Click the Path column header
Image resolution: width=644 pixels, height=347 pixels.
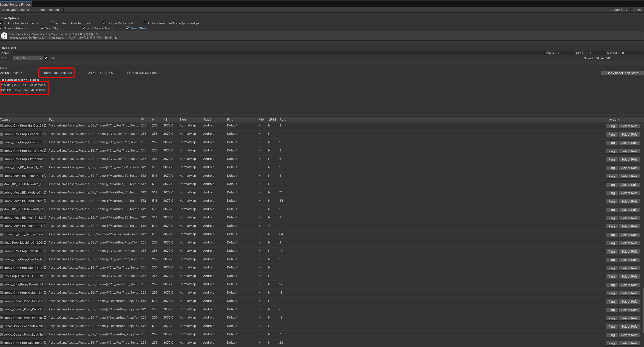coord(52,119)
